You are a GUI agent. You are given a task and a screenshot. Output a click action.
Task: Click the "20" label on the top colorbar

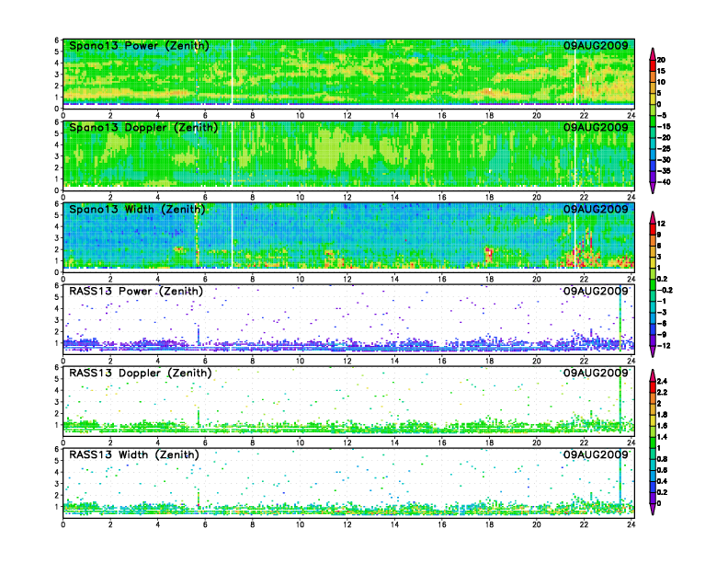[661, 60]
